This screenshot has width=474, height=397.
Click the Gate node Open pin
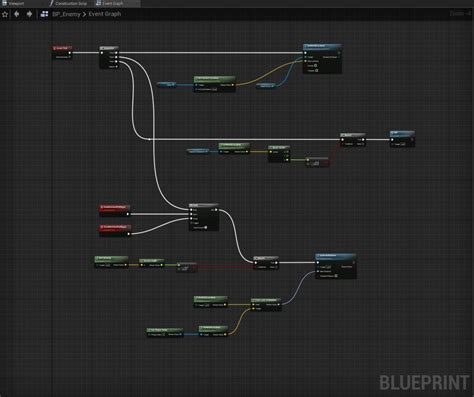(191, 214)
